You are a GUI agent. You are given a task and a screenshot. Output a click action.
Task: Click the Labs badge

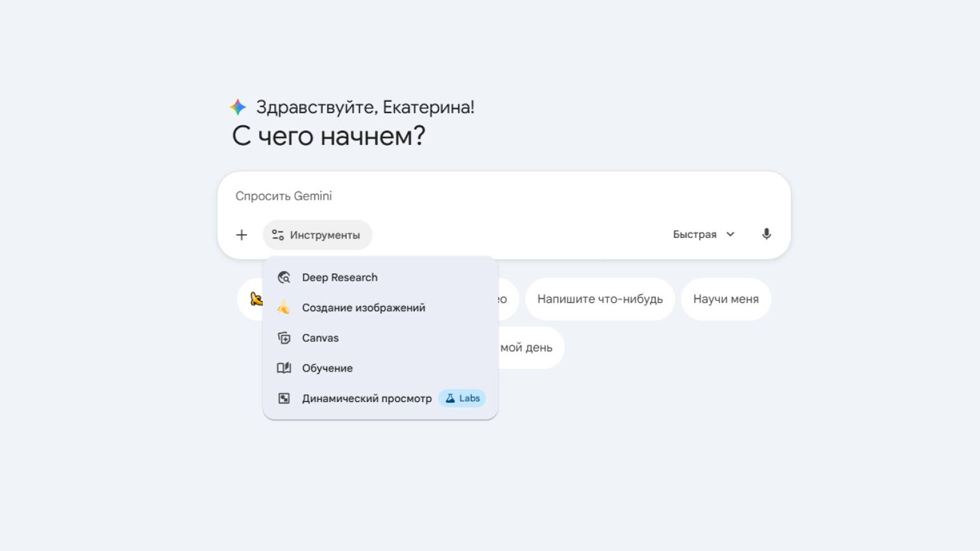(463, 398)
